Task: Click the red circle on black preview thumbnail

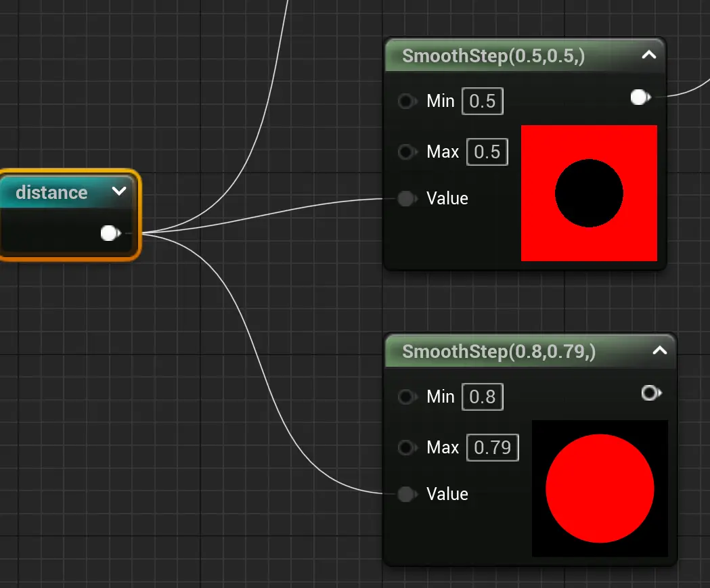Action: (x=600, y=489)
